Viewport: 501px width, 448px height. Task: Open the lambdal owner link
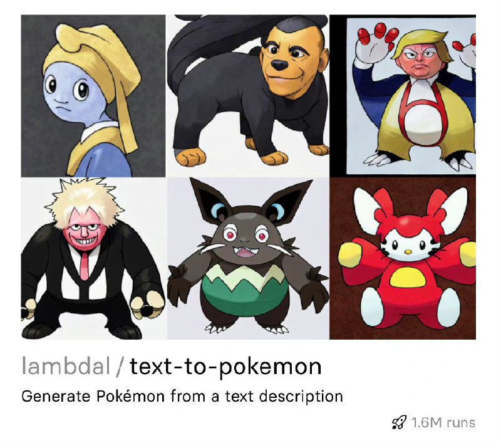[x=66, y=366]
